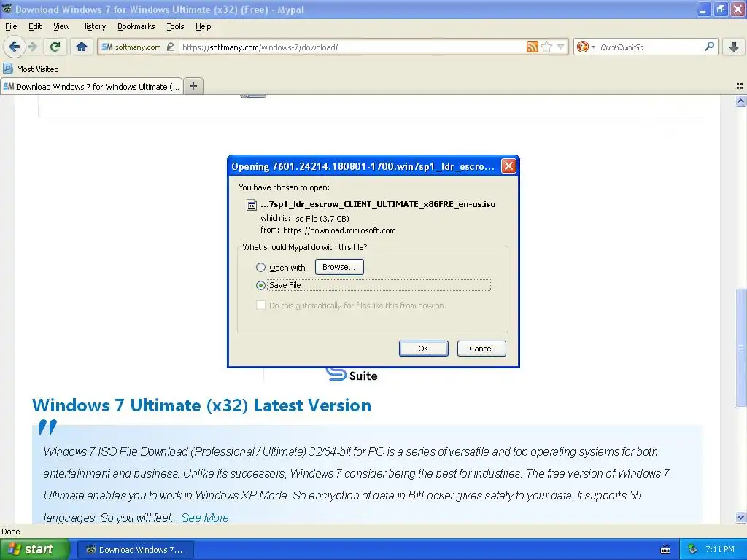Open the Most Visited bookmarks folder
Image resolution: width=747 pixels, height=560 pixels.
(x=31, y=69)
